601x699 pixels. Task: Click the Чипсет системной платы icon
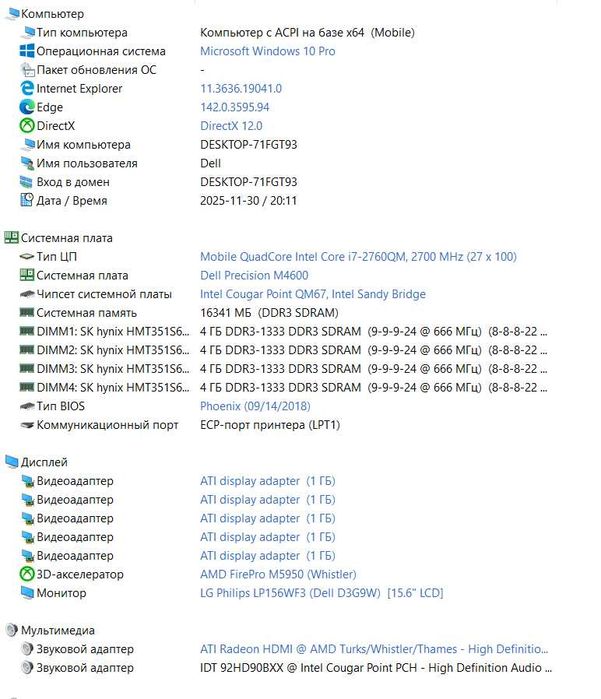27,294
